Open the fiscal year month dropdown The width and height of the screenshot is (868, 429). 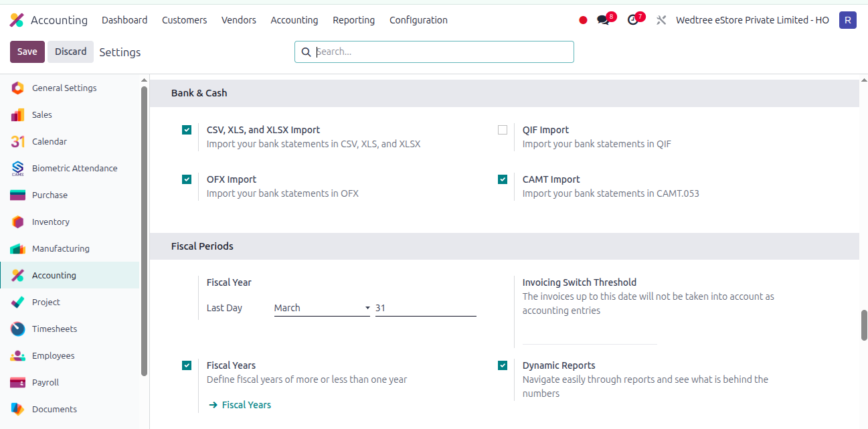pos(322,308)
